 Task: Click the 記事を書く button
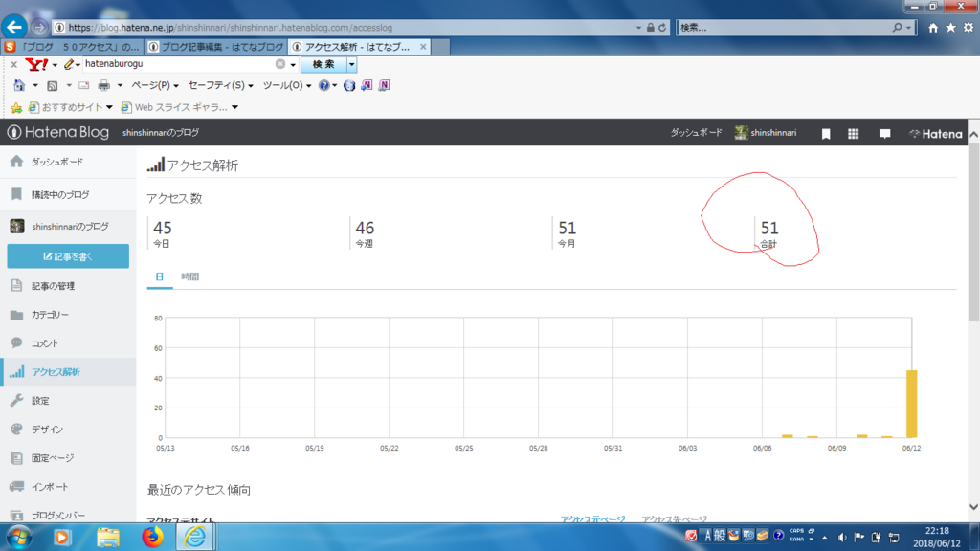click(68, 256)
